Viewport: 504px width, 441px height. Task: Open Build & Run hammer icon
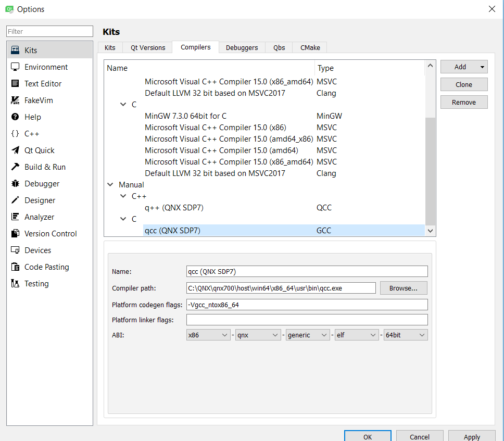[15, 167]
